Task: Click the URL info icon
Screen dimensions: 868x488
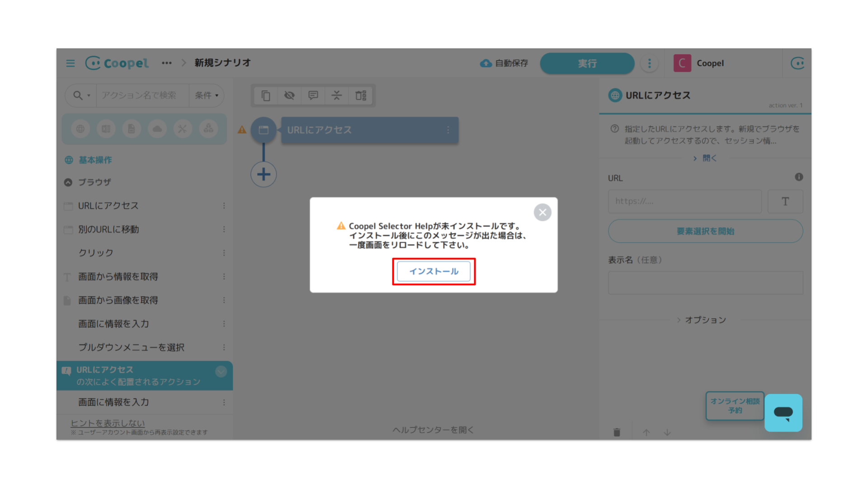Action: pyautogui.click(x=799, y=177)
